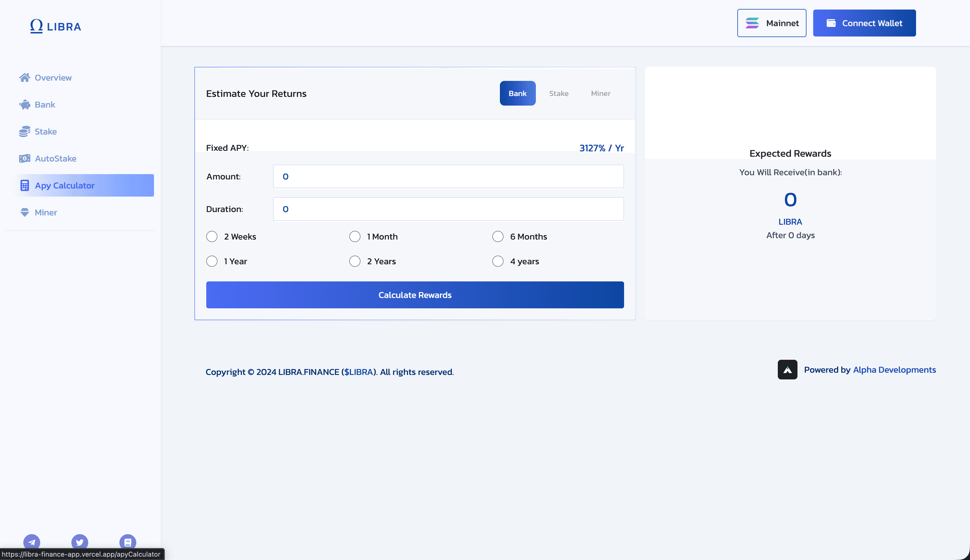Click the Overview house icon
Screen dimensions: 970x560
[25, 78]
